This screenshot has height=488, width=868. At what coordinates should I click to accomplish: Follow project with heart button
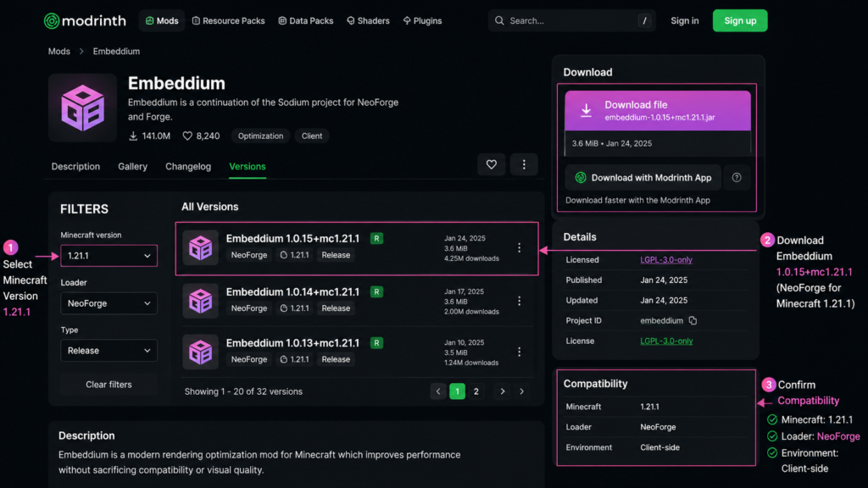[x=492, y=164]
